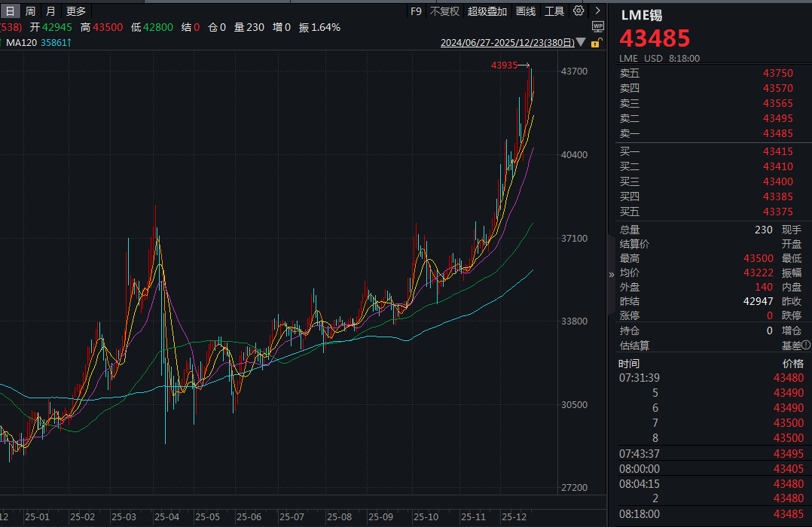Expand toolbar with right chevron arrow
The image size is (812, 527).
click(598, 11)
